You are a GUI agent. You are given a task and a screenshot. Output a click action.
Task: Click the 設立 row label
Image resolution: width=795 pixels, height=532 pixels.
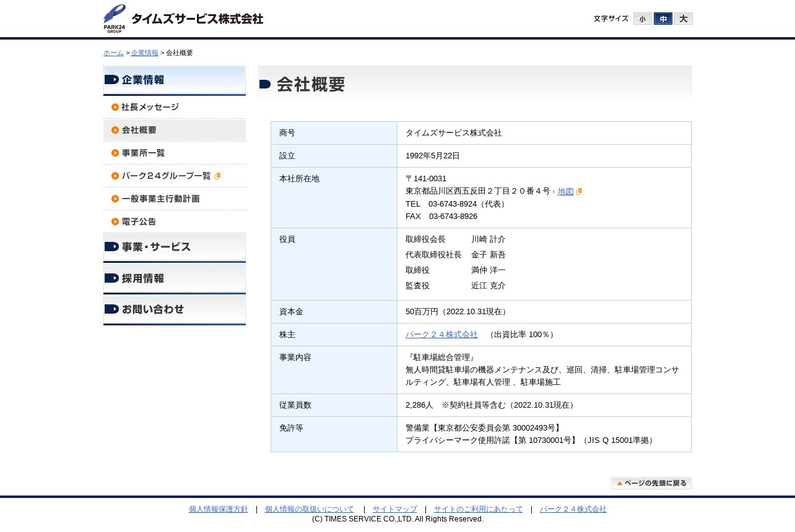coord(287,156)
